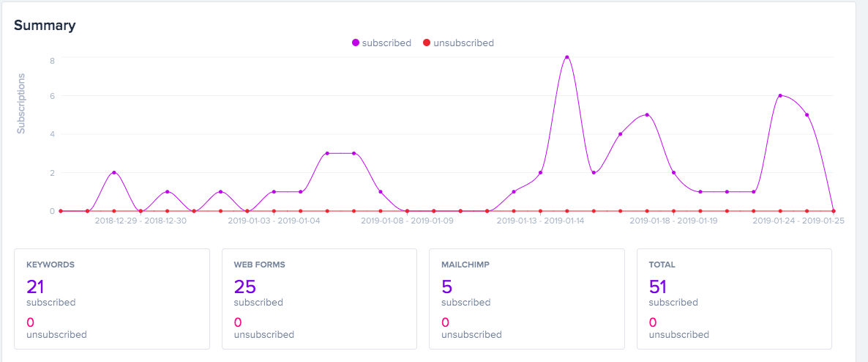Click the 2018-12-29 - 2018-12-30 axis label
Image resolution: width=868 pixels, height=362 pixels.
coord(141,220)
